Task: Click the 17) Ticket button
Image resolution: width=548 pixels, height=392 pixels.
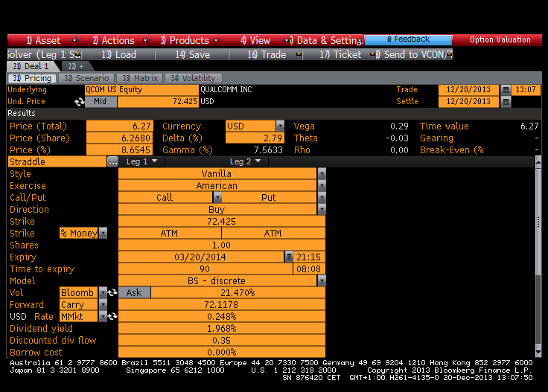Action: (340, 55)
